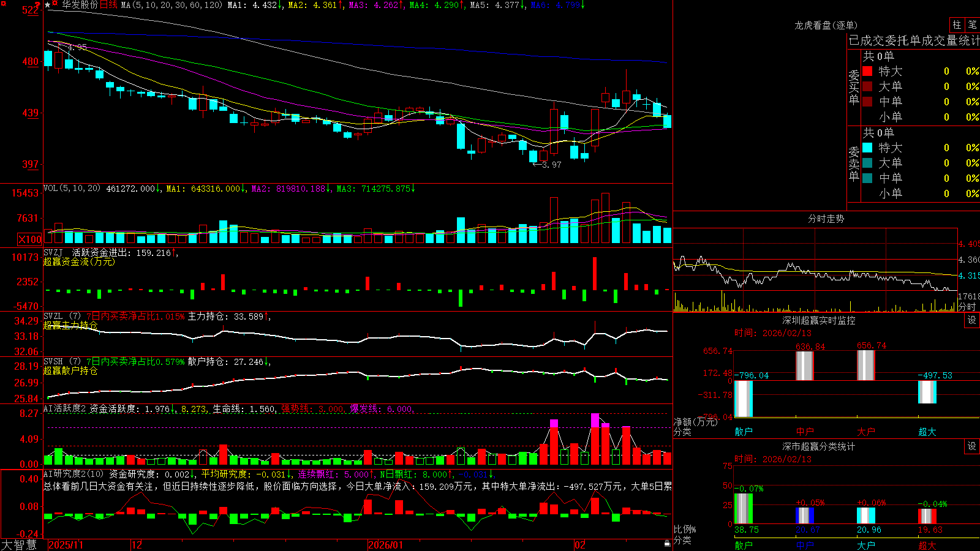Switch Dragon-Tiger panel to 笔 tick mode
The height and width of the screenshot is (551, 980).
(972, 24)
